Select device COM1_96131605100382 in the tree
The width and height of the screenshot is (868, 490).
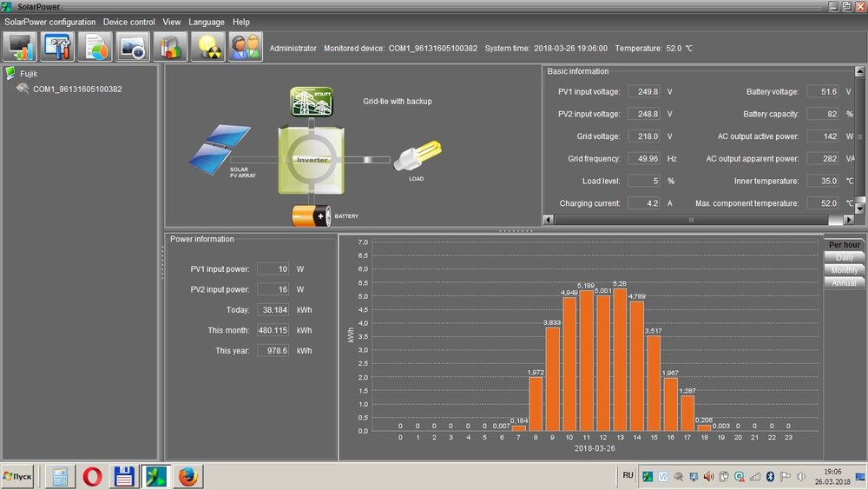(x=77, y=89)
